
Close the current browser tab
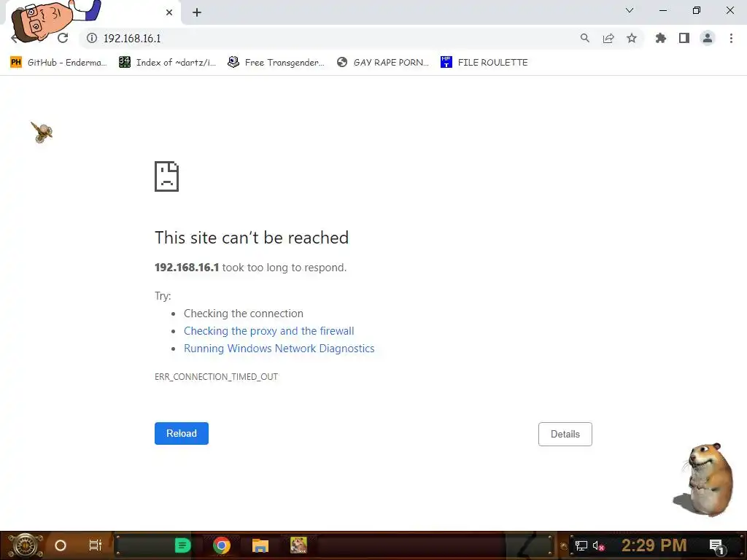tap(169, 12)
